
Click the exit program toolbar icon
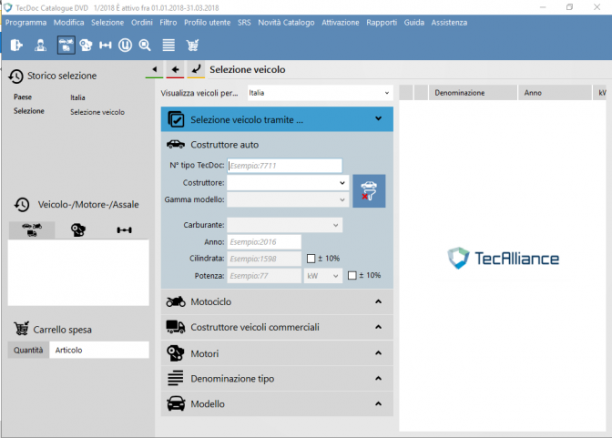click(x=16, y=45)
